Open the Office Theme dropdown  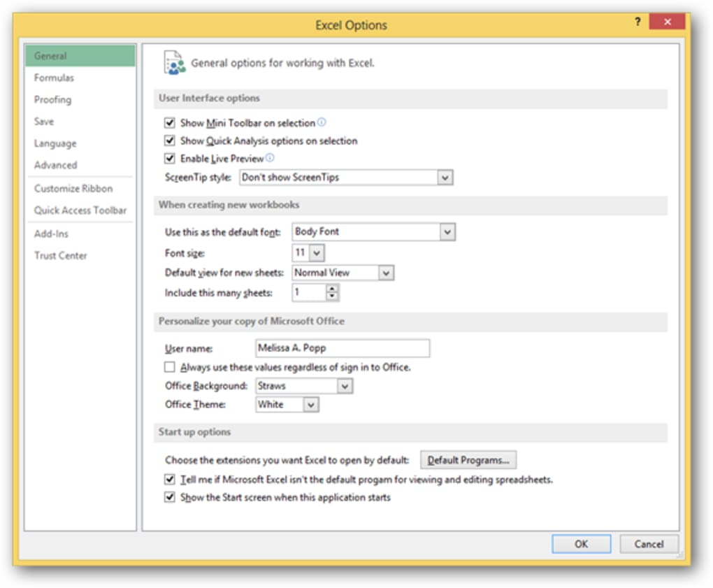click(x=311, y=405)
